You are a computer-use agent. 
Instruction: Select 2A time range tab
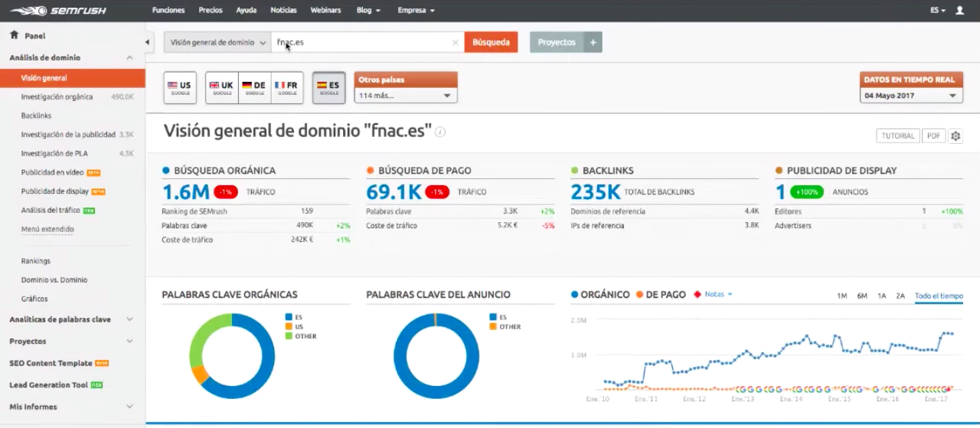[x=900, y=296]
